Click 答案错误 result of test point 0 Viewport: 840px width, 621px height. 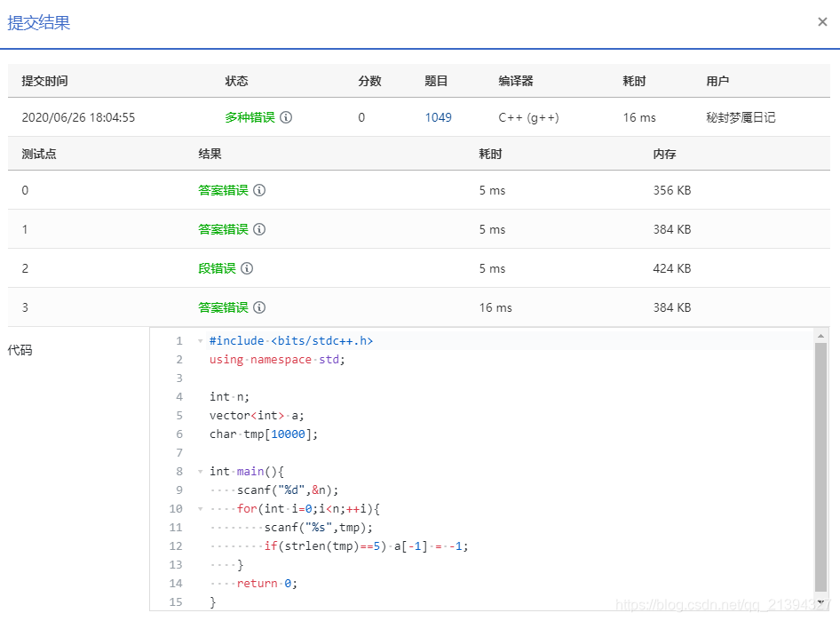224,190
